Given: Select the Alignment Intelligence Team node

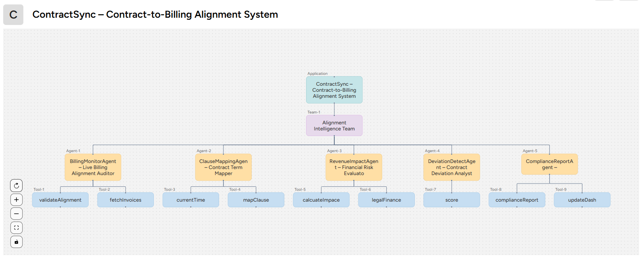Looking at the screenshot, I should point(334,126).
